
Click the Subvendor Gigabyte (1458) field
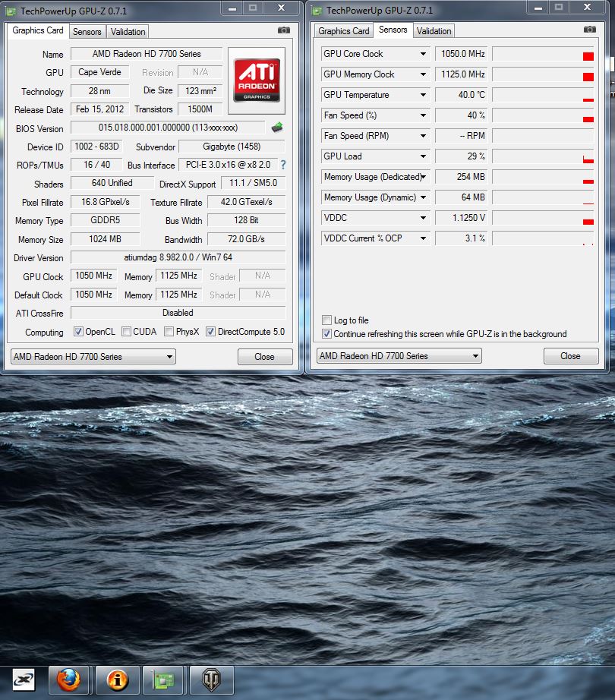(232, 147)
